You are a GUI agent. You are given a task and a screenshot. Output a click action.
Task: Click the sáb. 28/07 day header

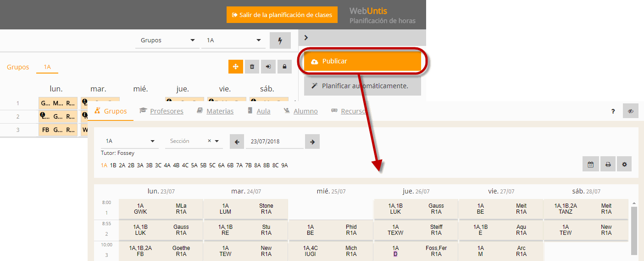pos(585,191)
